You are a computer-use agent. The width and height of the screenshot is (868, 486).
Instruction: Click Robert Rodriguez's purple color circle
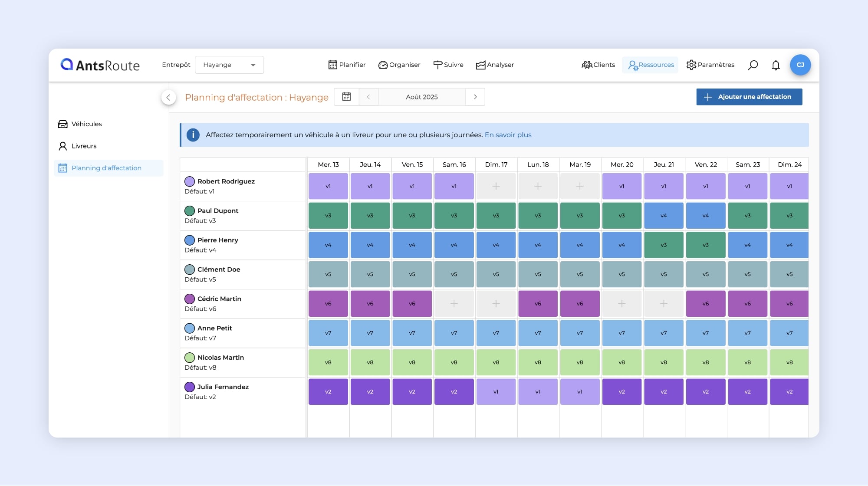(x=190, y=181)
